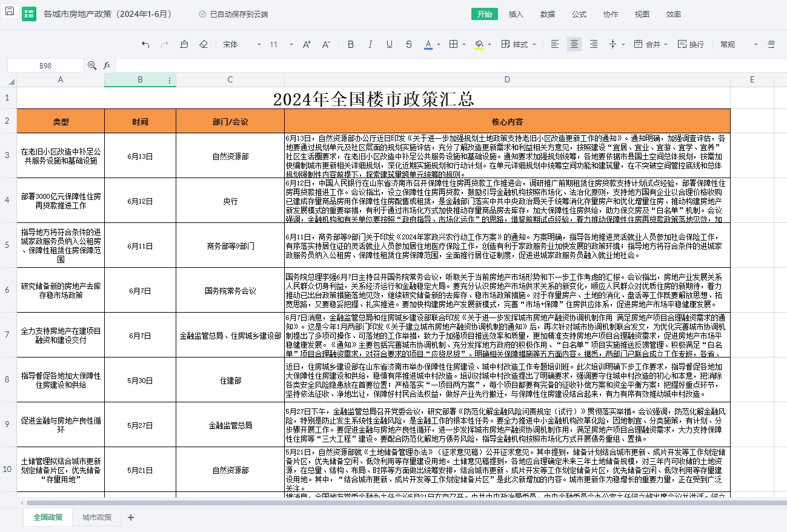Click the name box showing B98
787x532 pixels.
pyautogui.click(x=45, y=65)
